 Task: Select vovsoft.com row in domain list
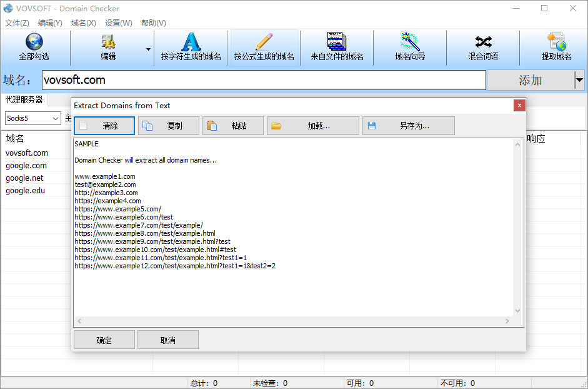pos(27,153)
